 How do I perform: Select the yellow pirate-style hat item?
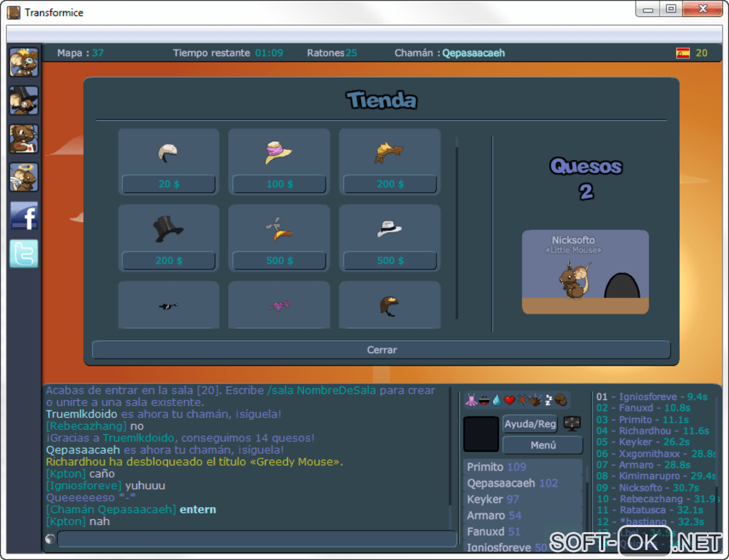click(x=389, y=152)
